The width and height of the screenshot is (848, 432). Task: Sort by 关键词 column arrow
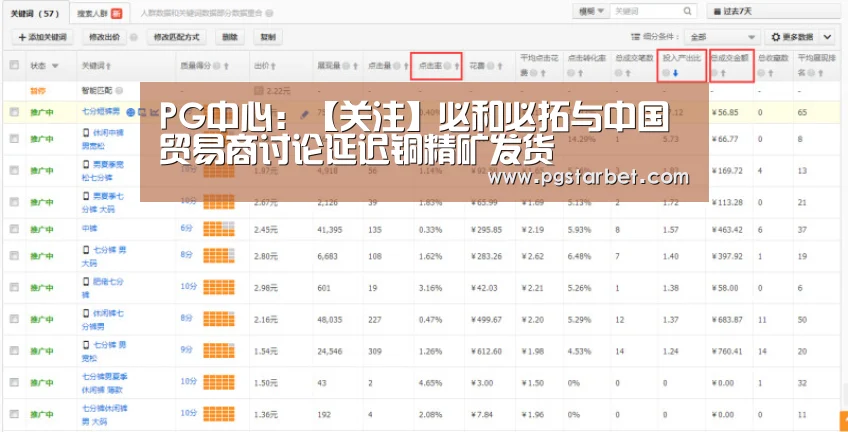tap(109, 66)
